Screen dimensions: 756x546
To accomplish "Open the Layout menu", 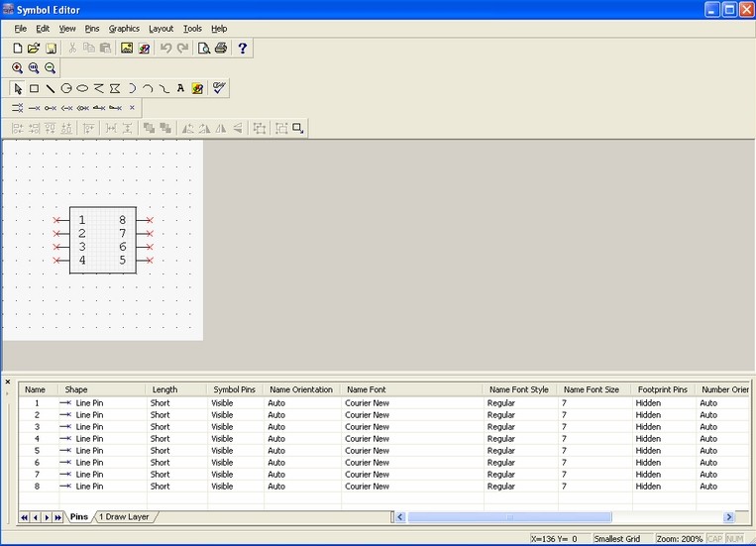I will tap(162, 29).
